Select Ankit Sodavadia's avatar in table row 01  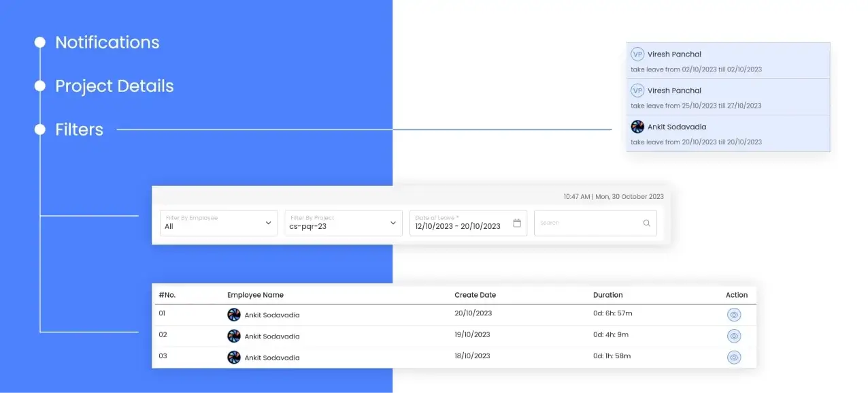[234, 314]
